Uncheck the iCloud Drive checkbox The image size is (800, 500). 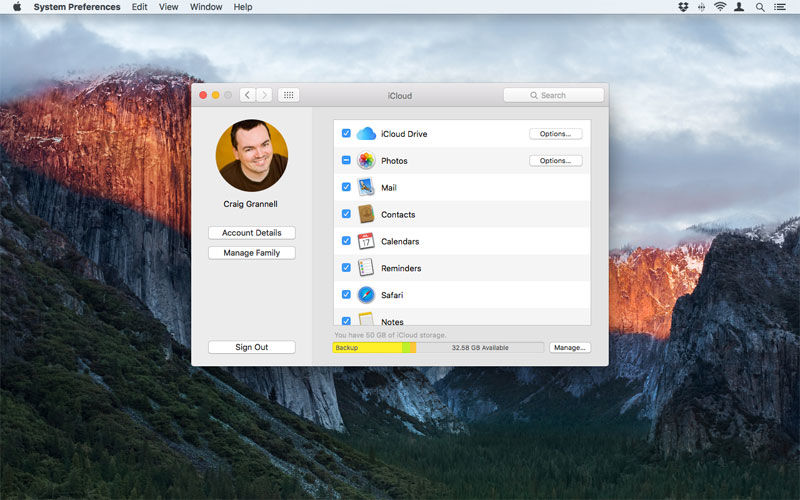point(346,133)
